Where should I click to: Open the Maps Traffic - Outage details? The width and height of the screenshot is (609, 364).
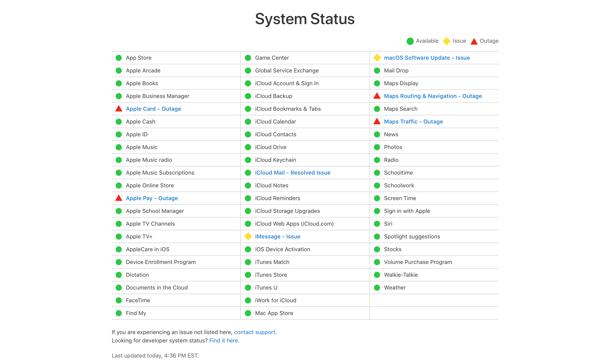point(413,121)
